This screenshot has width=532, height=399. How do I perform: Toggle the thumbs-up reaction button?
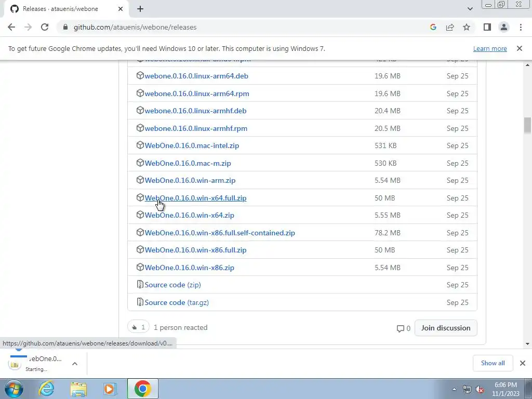tap(138, 327)
